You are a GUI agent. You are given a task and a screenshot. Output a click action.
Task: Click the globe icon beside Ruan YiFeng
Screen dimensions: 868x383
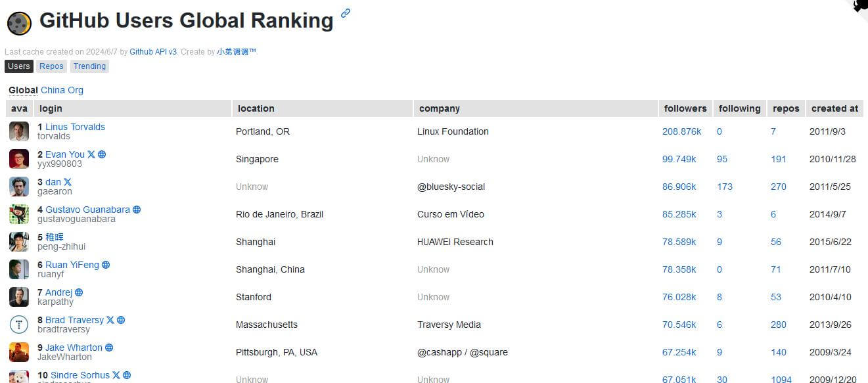(x=106, y=265)
